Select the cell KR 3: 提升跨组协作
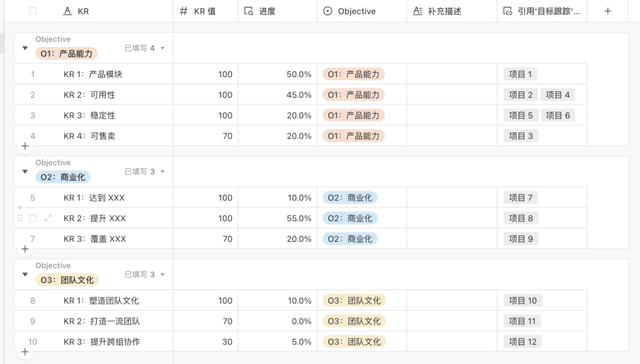The image size is (640, 364). [102, 342]
